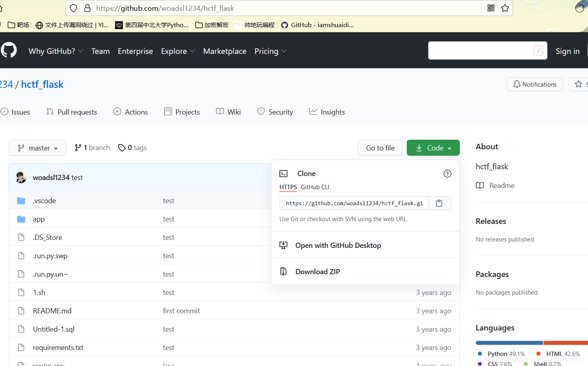Click the file icon beside requirements.txt
This screenshot has height=366, width=588.
coord(21,348)
